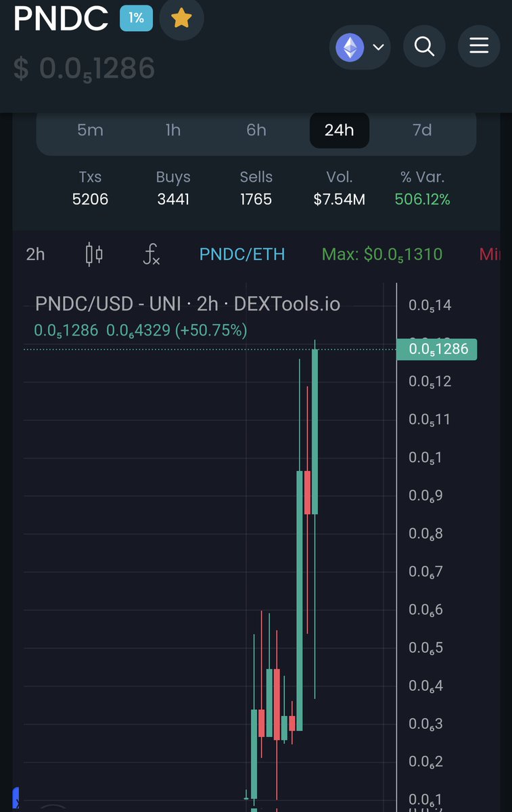512x812 pixels.
Task: Switch the PNDC/ETH pair toggle
Action: (242, 254)
